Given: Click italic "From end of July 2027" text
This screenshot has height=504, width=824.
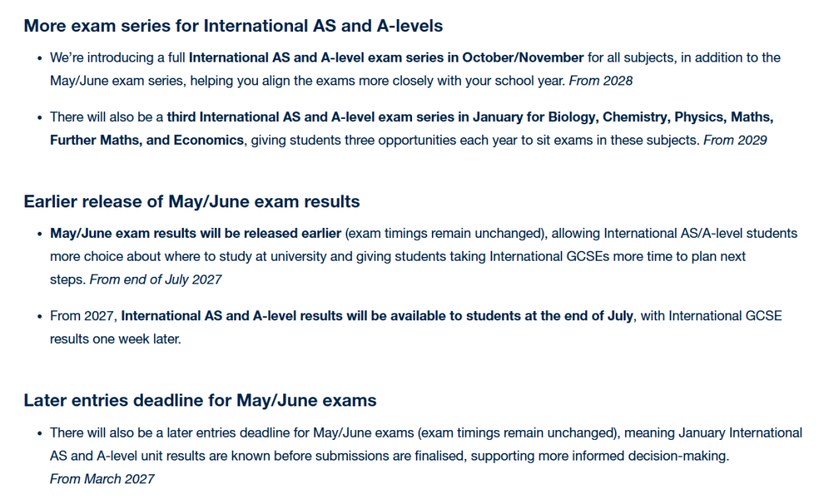Looking at the screenshot, I should (x=156, y=279).
